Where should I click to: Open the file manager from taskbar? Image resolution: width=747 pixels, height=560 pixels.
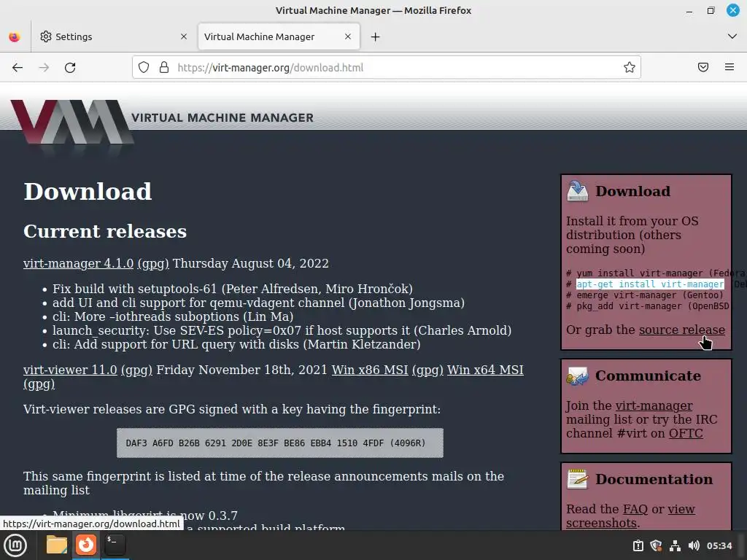pos(57,545)
